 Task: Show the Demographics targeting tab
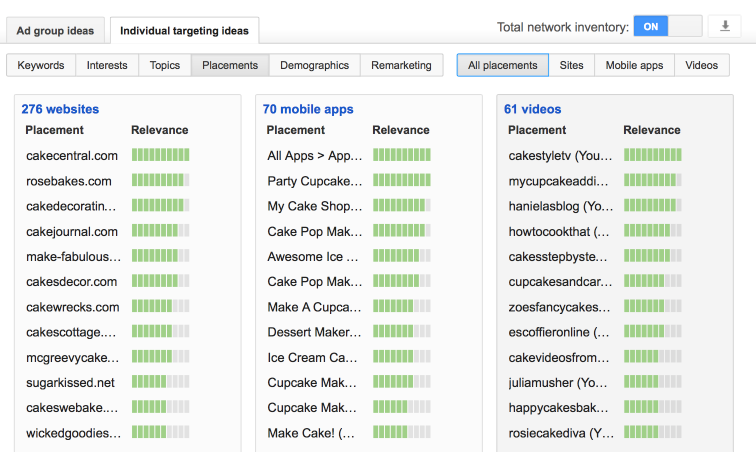tap(314, 65)
